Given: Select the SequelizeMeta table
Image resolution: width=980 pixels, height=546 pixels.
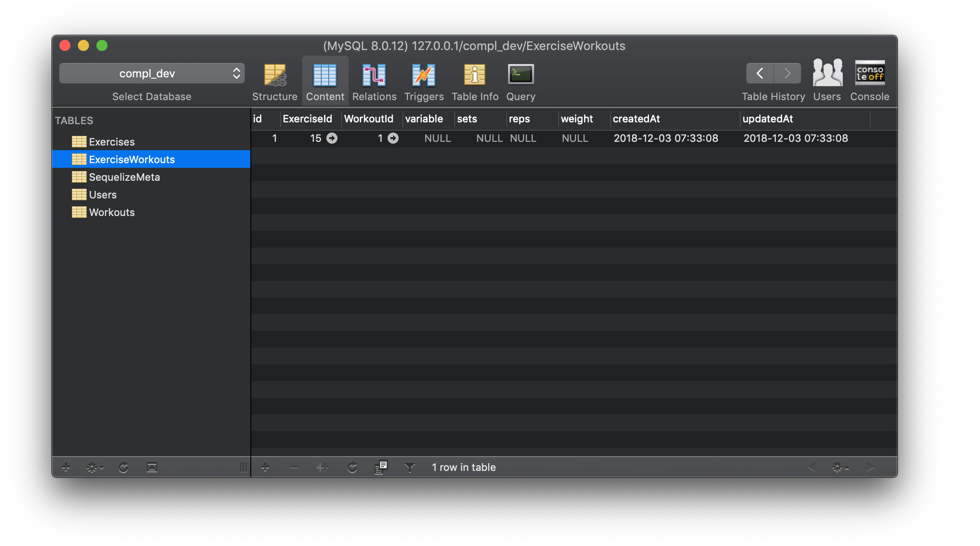Looking at the screenshot, I should click(x=152, y=177).
